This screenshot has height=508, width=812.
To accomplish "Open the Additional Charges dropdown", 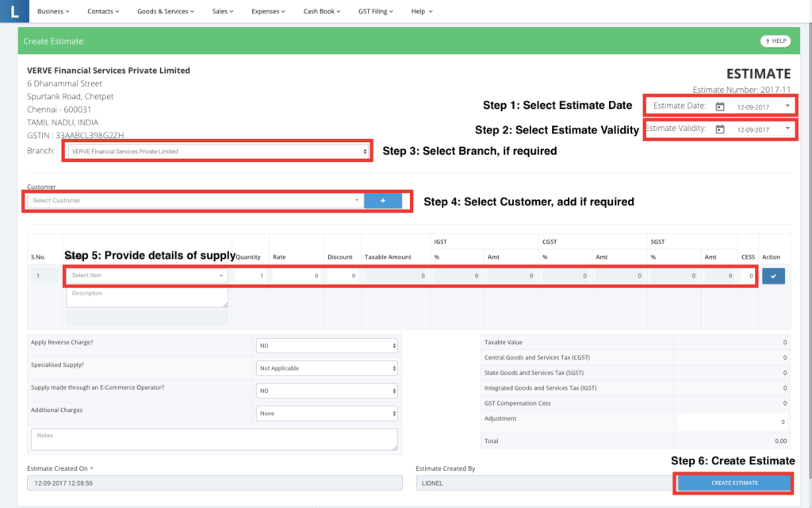I will [327, 413].
